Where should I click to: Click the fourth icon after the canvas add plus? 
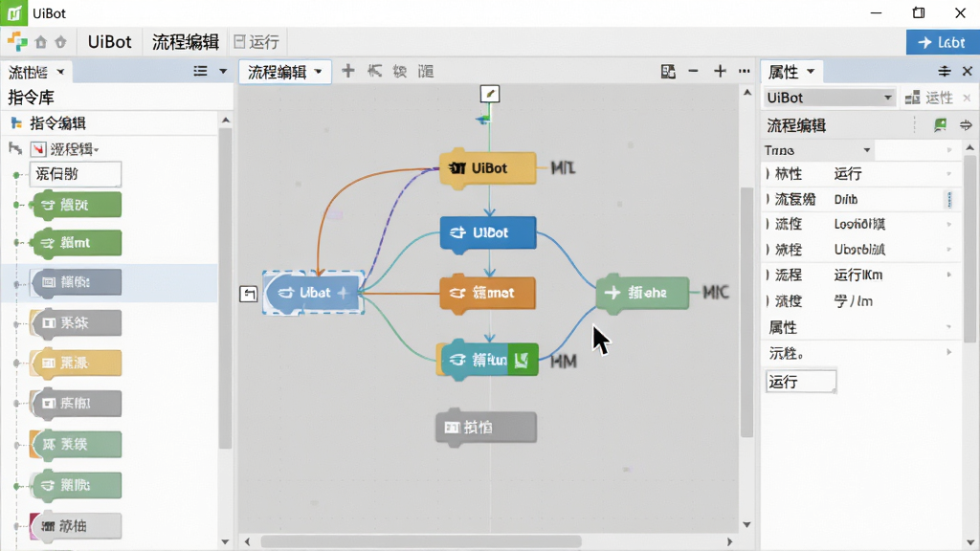click(426, 71)
